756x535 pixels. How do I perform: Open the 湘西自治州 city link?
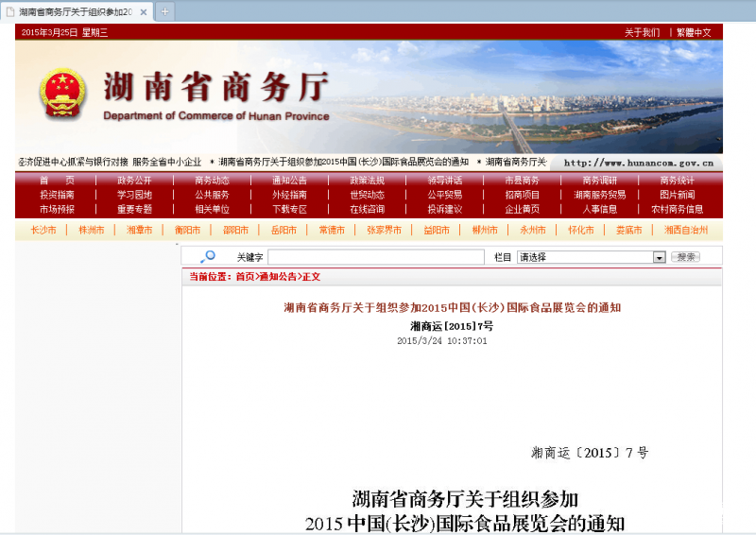click(x=685, y=230)
